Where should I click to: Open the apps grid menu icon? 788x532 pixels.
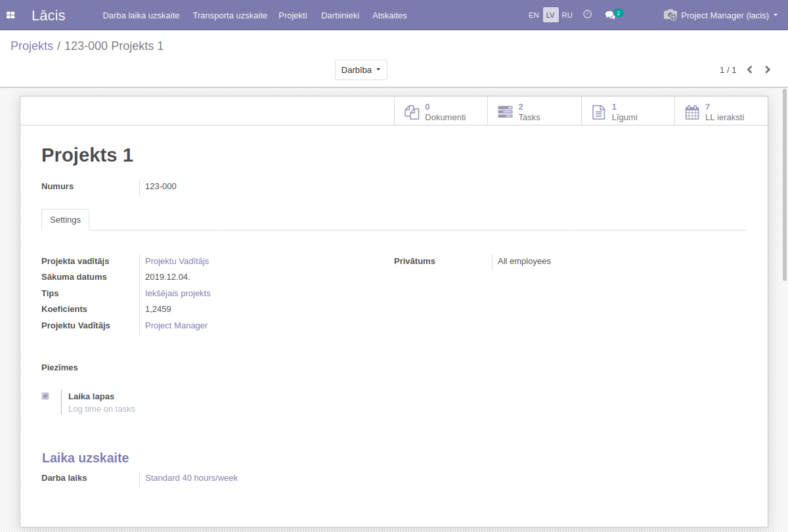tap(11, 15)
